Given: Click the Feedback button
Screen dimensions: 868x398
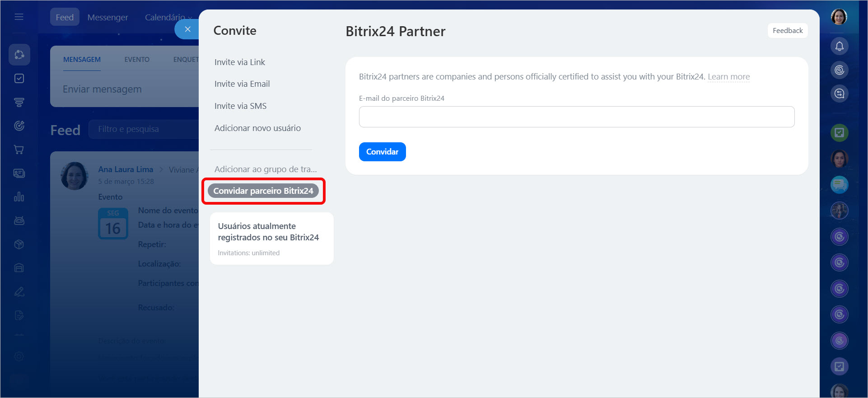Looking at the screenshot, I should pyautogui.click(x=787, y=31).
